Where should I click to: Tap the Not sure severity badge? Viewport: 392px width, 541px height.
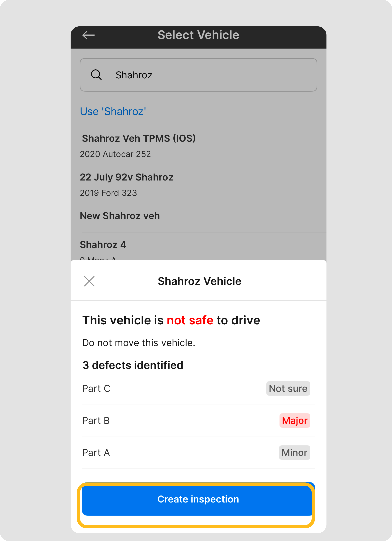click(288, 389)
